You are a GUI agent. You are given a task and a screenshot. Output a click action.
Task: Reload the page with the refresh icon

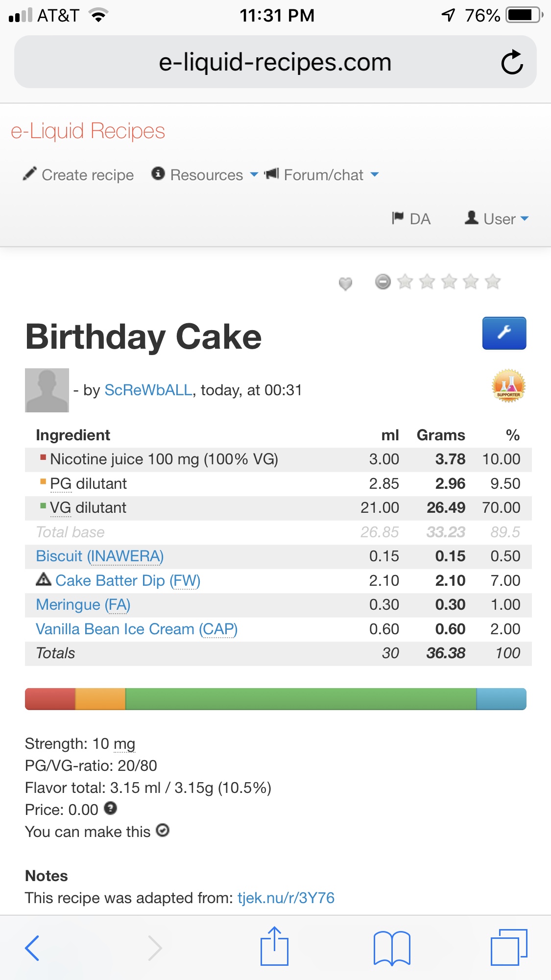click(x=512, y=62)
